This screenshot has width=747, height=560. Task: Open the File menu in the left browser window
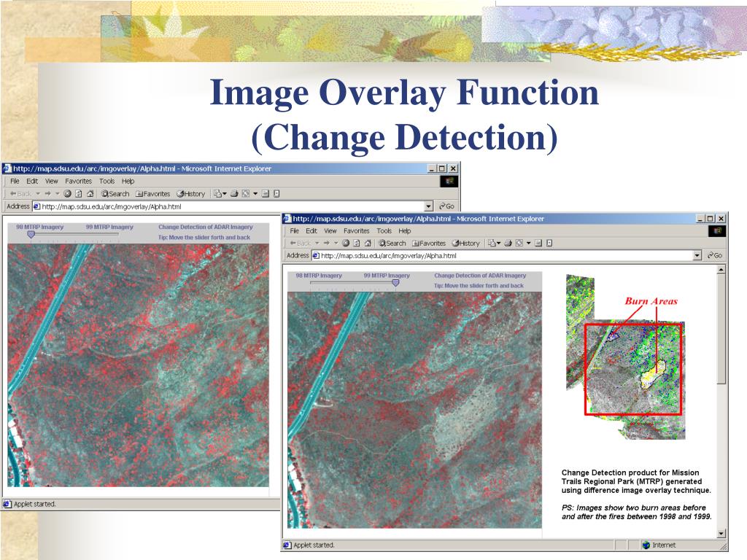tap(15, 181)
